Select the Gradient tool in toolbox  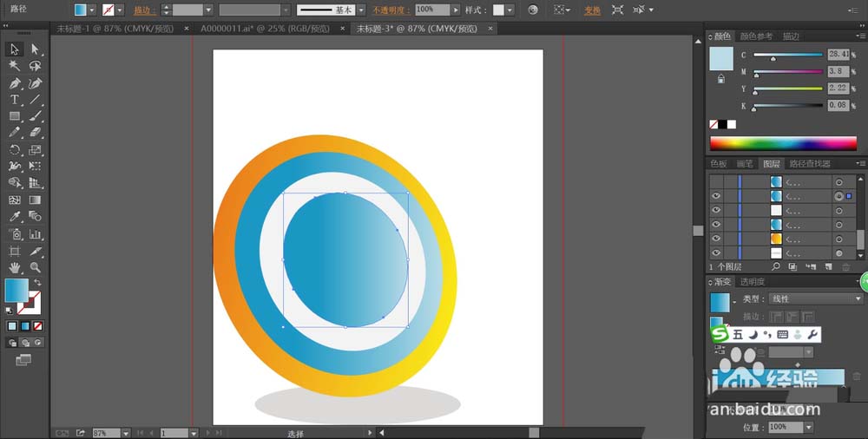[35, 200]
